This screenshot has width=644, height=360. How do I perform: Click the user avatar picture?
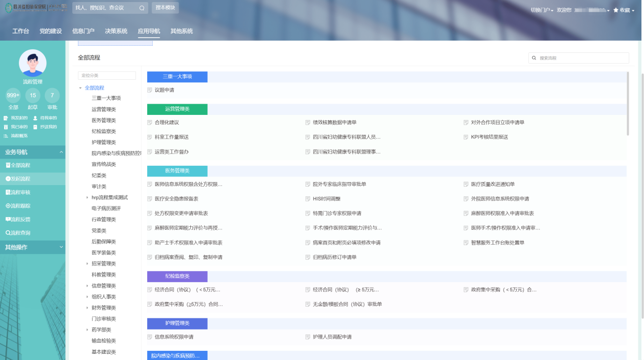click(33, 63)
